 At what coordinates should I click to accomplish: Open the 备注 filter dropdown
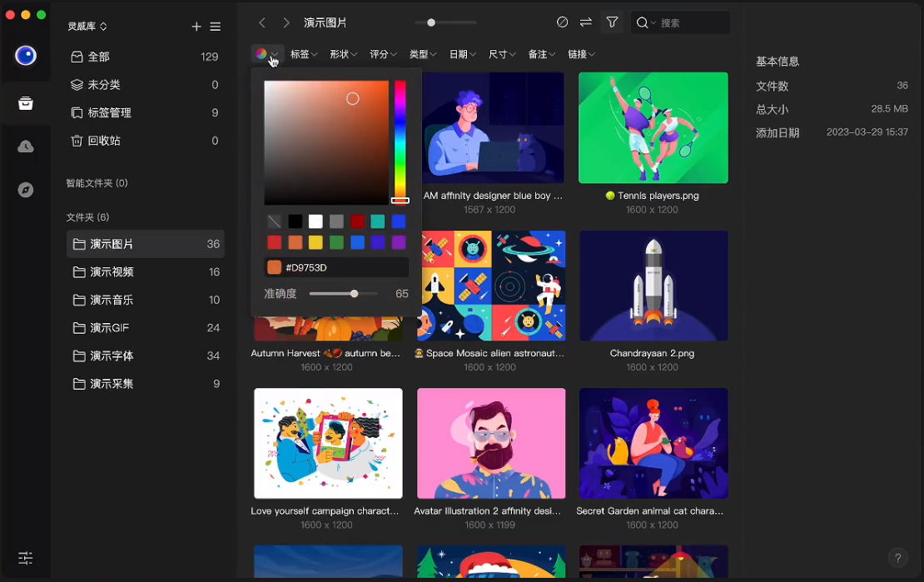tap(542, 54)
